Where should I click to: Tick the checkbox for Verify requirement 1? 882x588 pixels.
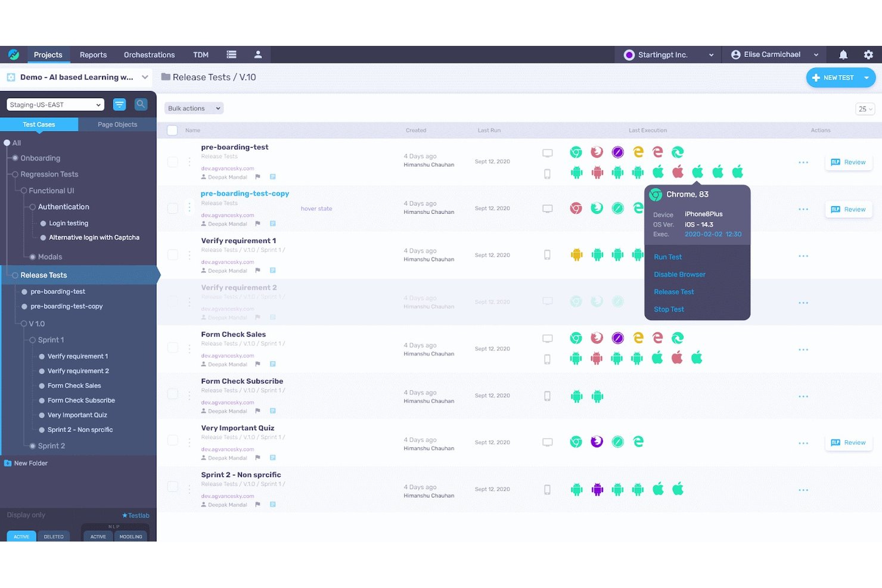coord(172,255)
